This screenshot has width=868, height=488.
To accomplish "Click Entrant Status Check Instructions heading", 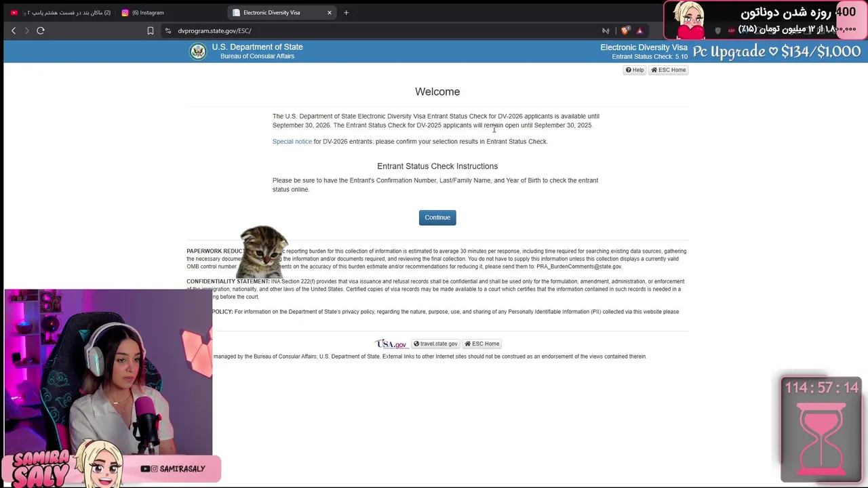I will [x=437, y=166].
